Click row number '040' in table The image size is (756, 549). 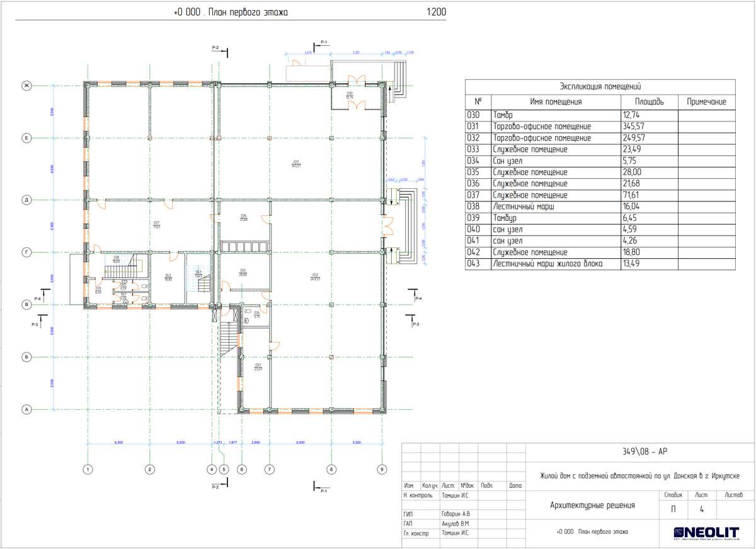473,229
